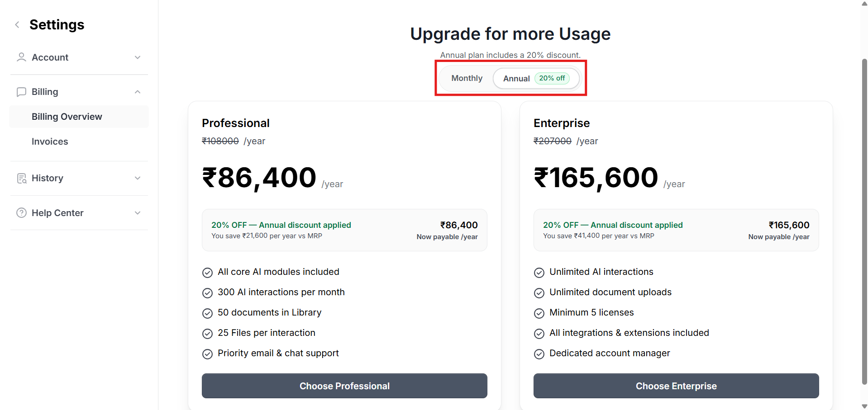The width and height of the screenshot is (868, 410).
Task: Click the Help Center question mark icon
Action: point(21,213)
